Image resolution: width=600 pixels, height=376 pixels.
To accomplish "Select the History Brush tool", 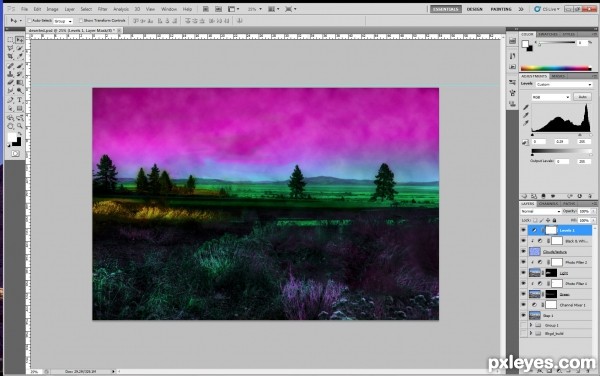I will click(20, 74).
